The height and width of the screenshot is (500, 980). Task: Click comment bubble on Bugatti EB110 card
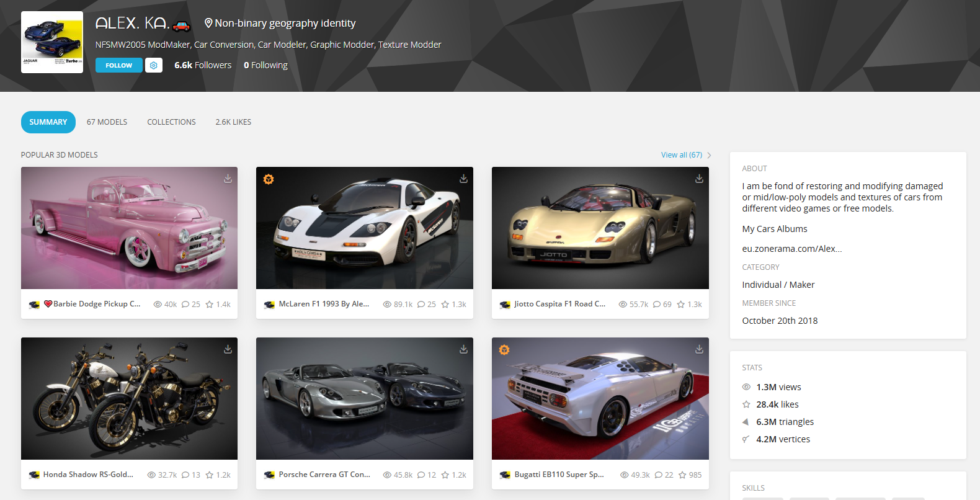[659, 475]
